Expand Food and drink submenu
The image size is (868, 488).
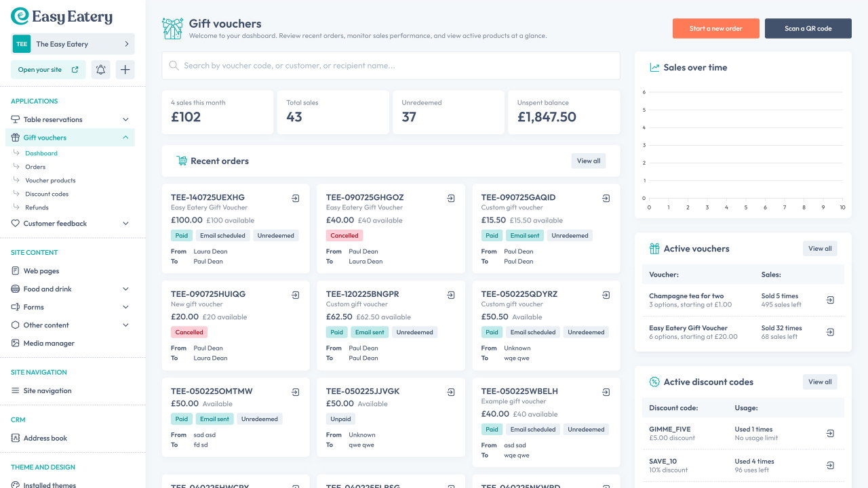pos(125,289)
